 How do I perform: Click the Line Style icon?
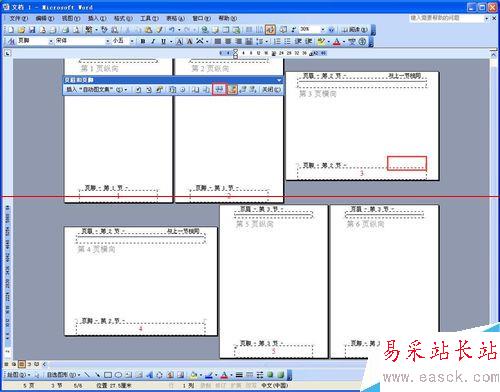tap(239, 375)
